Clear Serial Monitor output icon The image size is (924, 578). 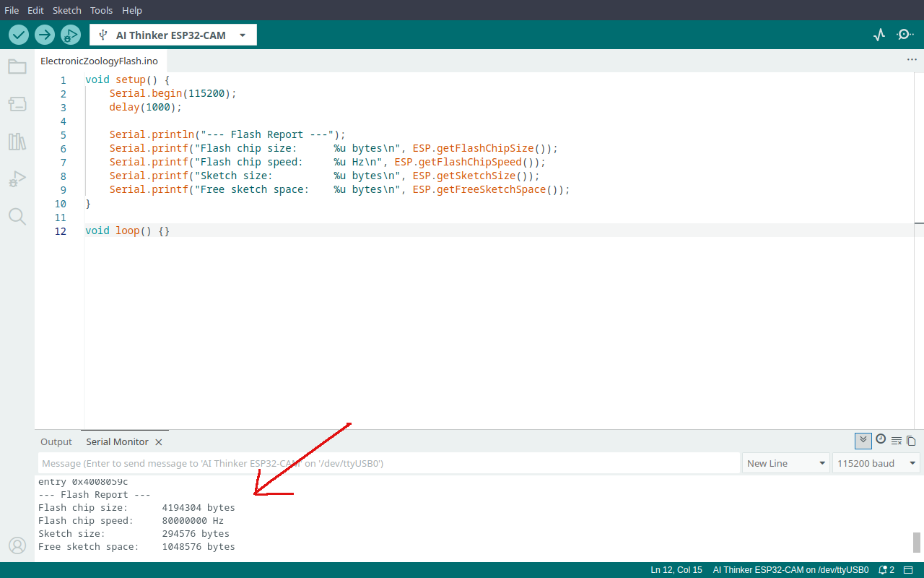coord(897,441)
